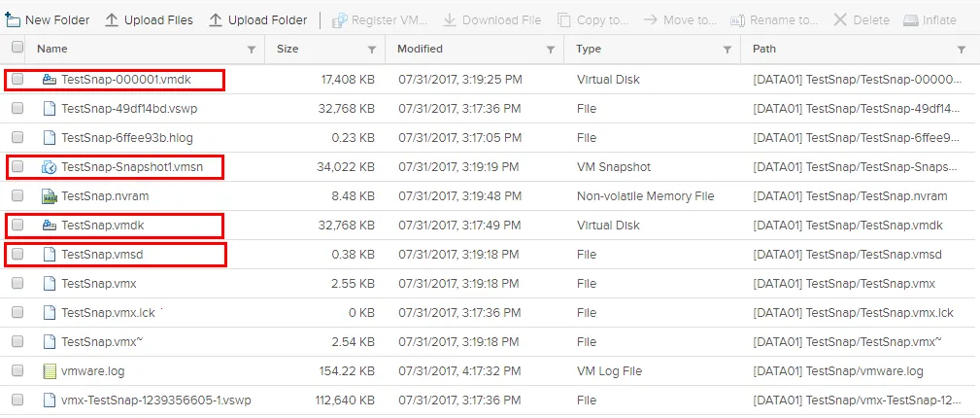980x418 pixels.
Task: Check the box next to TestSnap.vmx
Action: (x=17, y=284)
